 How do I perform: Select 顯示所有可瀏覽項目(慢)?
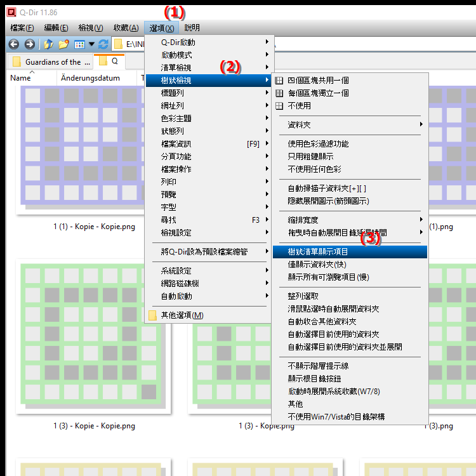(350, 277)
